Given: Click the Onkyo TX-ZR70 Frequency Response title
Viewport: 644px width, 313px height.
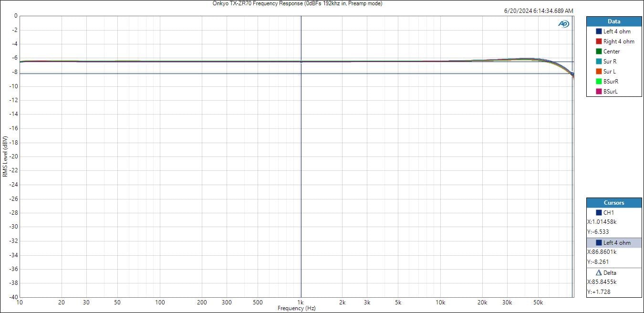Looking at the screenshot, I should pos(297,3).
